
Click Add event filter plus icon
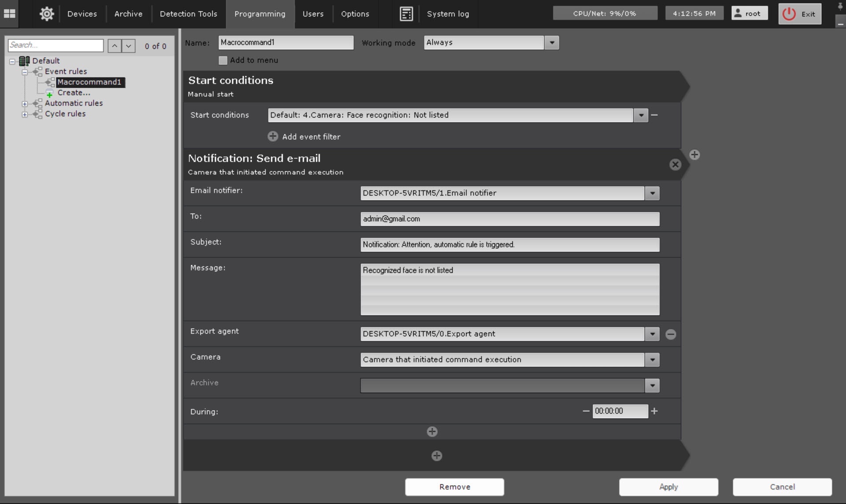tap(273, 137)
